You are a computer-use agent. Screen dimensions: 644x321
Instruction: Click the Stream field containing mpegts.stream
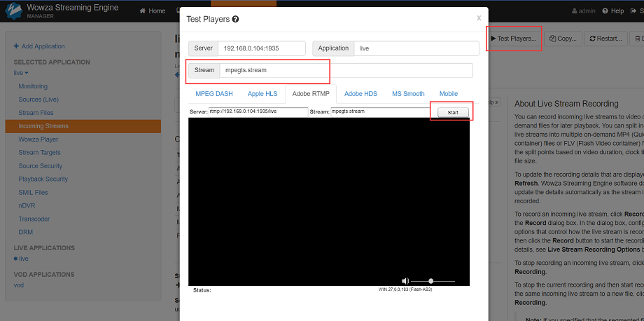pyautogui.click(x=346, y=70)
